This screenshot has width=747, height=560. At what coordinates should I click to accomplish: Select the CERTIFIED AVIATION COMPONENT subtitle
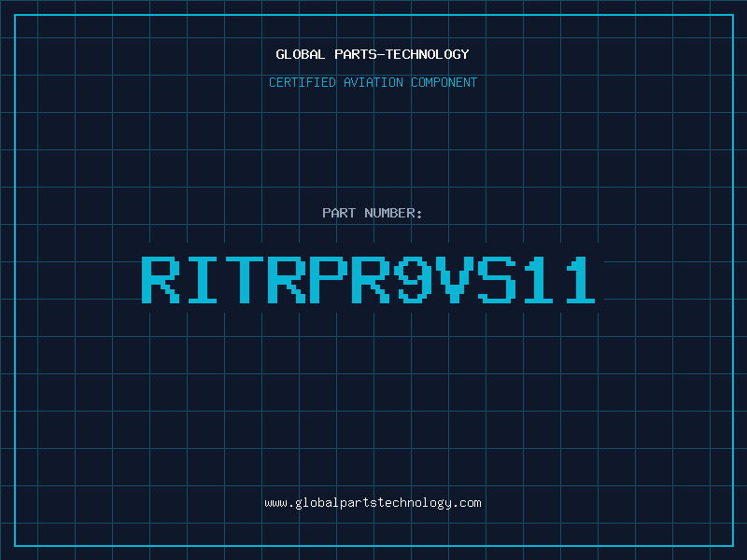pos(373,82)
